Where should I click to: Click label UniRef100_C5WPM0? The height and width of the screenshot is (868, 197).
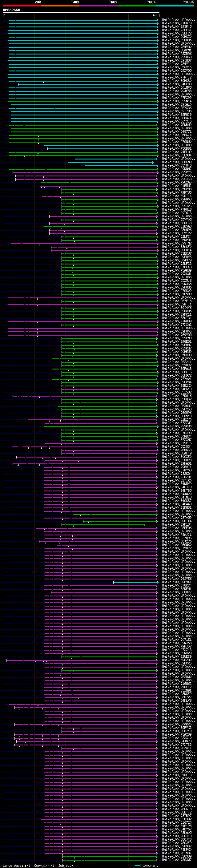[177, 189]
